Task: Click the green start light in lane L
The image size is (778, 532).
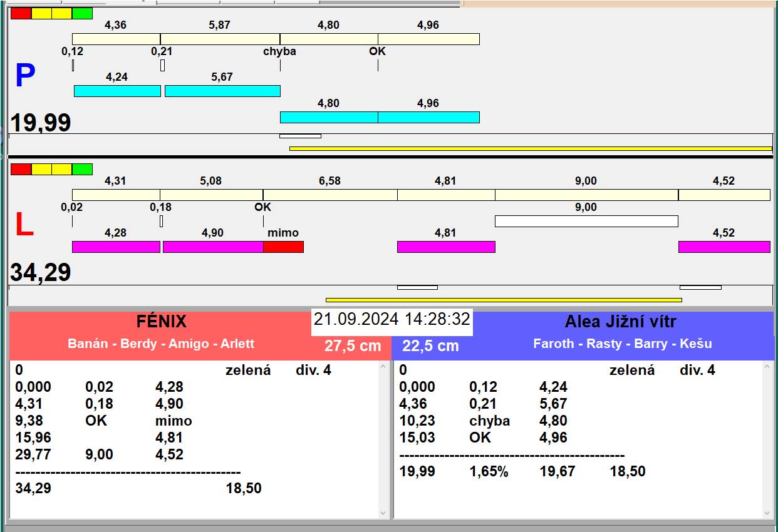Action: 82,169
